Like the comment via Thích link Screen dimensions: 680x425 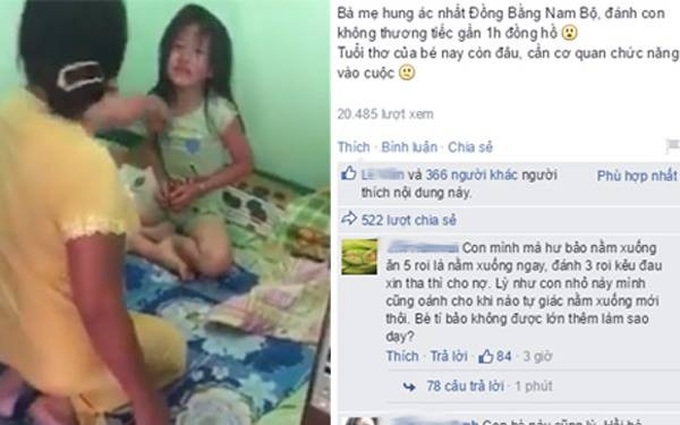tap(402, 356)
